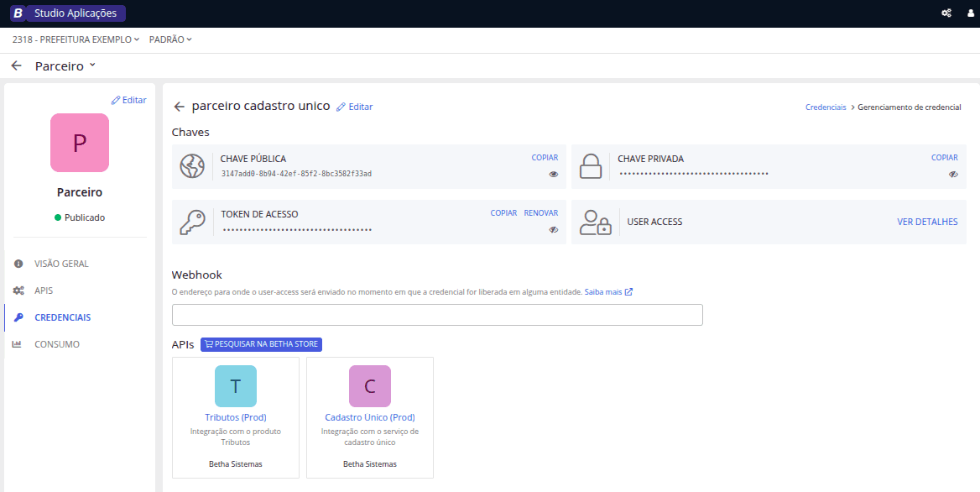Go back using arrow beside Parceiro title
Viewport: 980px width, 492px height.
coord(16,65)
